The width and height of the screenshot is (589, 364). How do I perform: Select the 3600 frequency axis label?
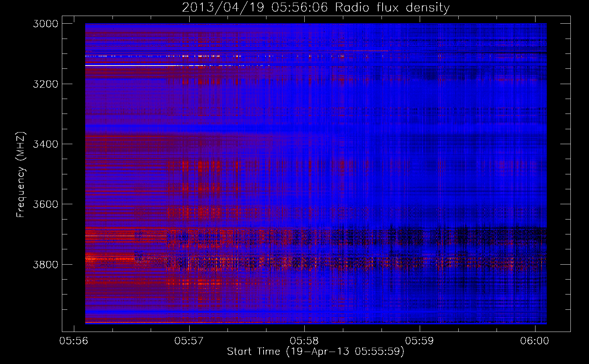tap(46, 204)
